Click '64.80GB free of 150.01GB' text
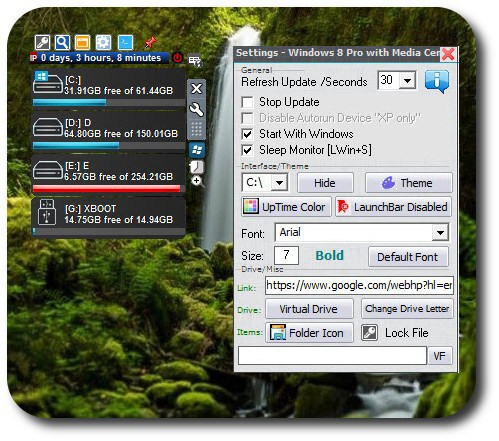 (x=121, y=134)
